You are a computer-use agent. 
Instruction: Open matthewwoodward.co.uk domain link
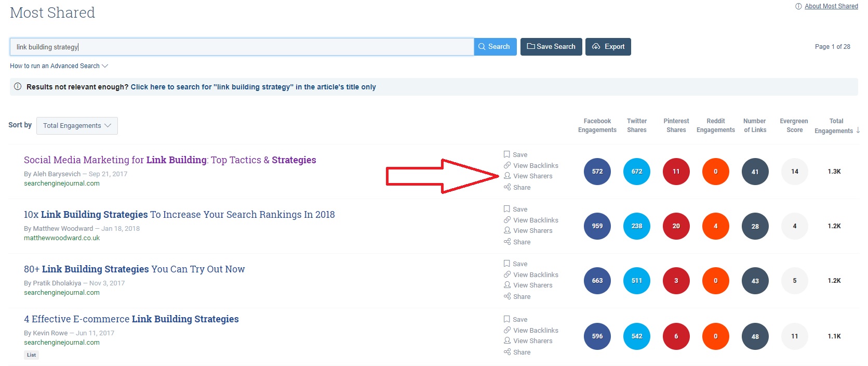tap(62, 238)
